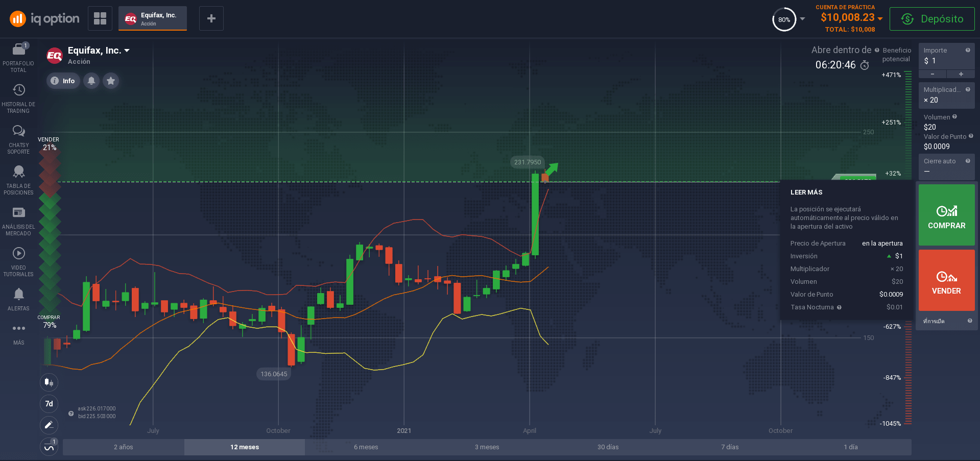The width and height of the screenshot is (980, 461).
Task: Open Chats y Soporte
Action: 18,139
